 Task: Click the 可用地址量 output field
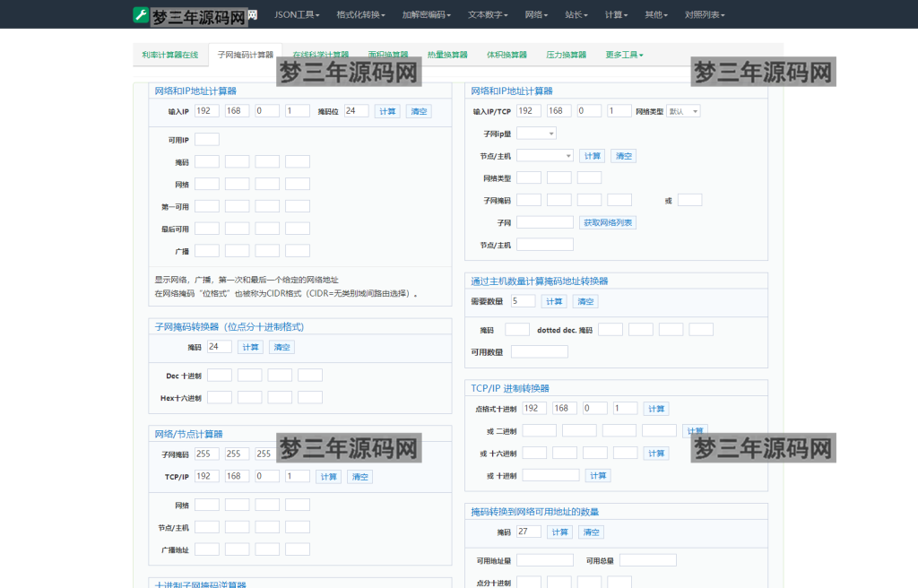point(545,560)
